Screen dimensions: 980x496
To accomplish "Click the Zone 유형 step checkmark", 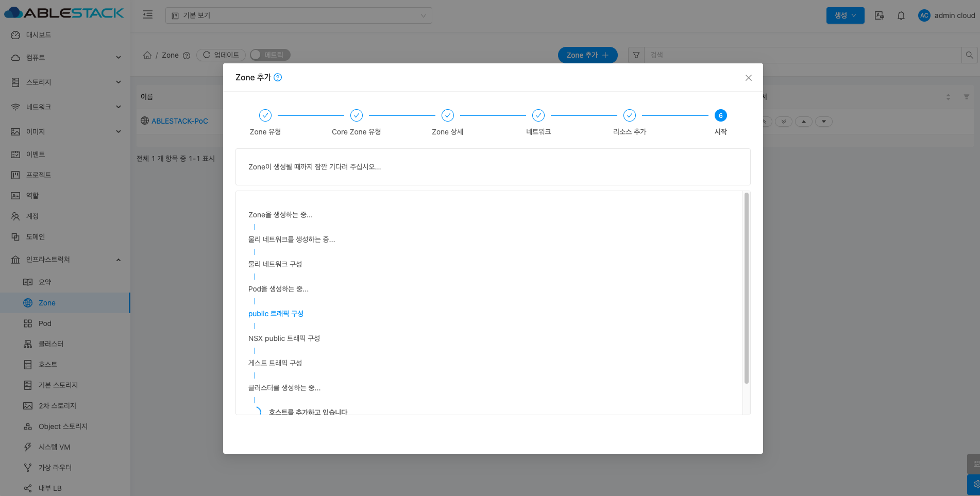I will click(265, 115).
